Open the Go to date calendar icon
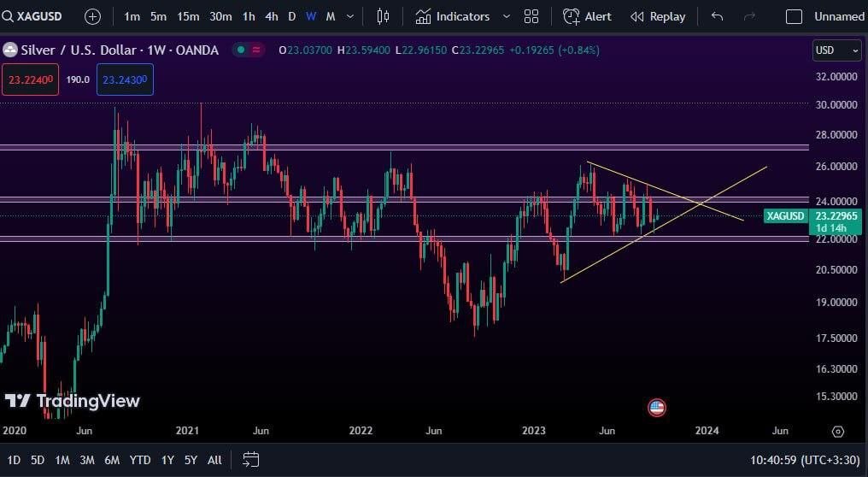 (x=250, y=459)
